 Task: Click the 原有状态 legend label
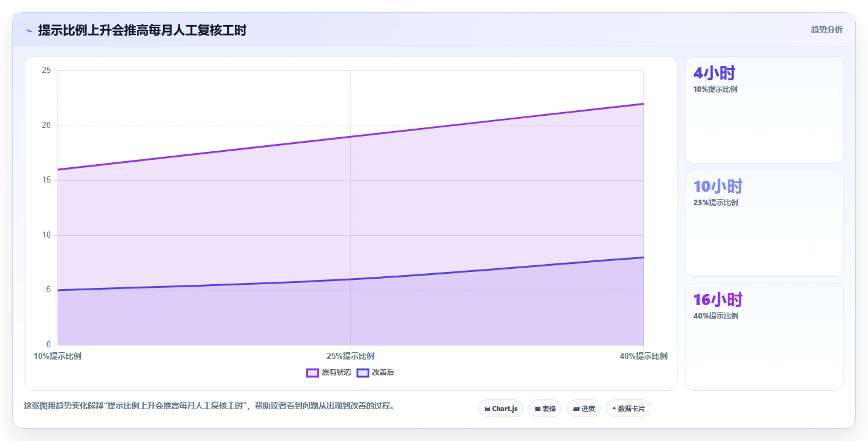336,372
